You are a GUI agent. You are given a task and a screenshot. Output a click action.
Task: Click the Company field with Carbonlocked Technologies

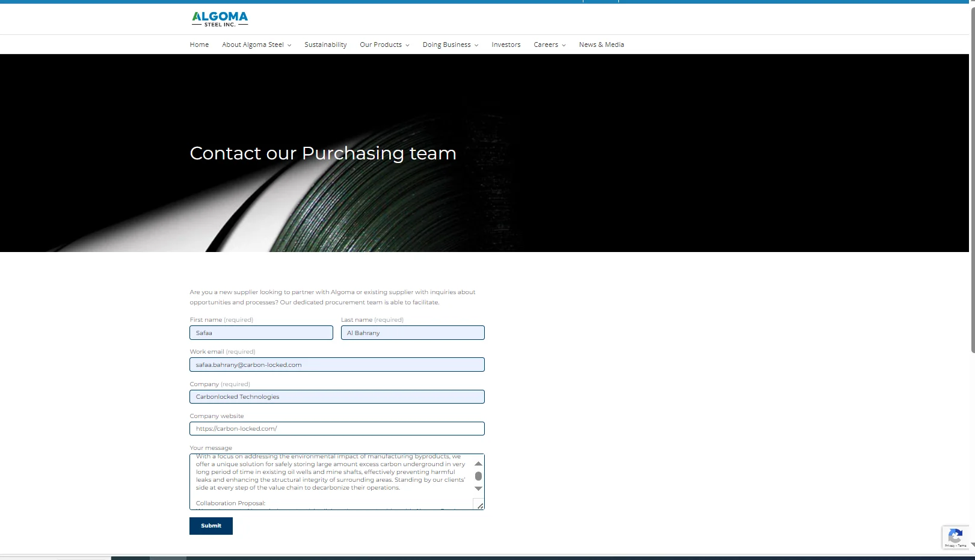(x=337, y=396)
